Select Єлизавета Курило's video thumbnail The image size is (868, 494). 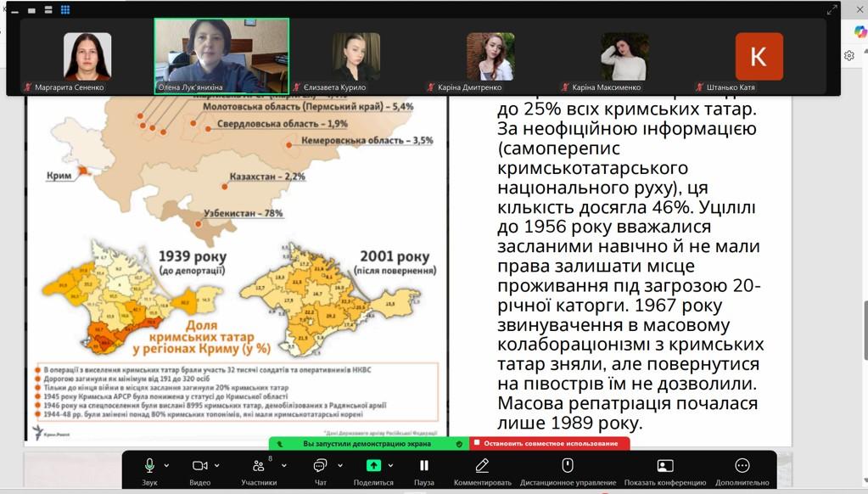pos(356,57)
